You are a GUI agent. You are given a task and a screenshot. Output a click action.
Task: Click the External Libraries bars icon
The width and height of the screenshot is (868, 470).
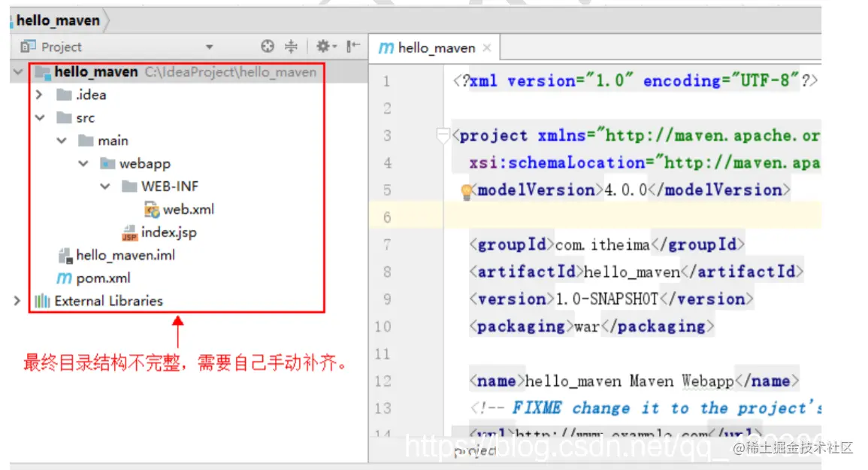(42, 301)
